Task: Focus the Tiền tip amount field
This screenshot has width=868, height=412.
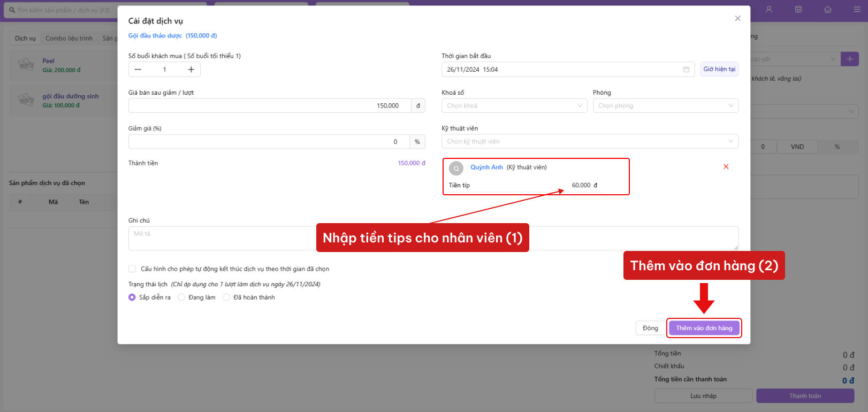Action: click(581, 185)
